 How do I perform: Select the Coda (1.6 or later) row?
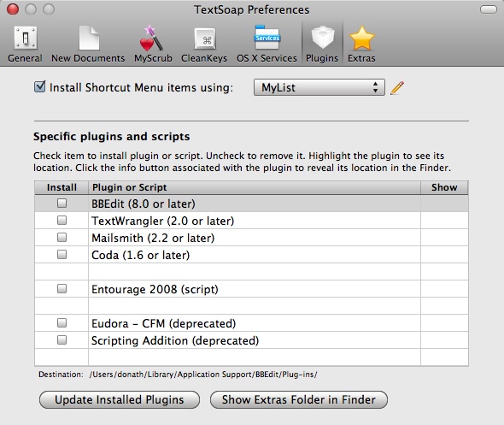[251, 255]
